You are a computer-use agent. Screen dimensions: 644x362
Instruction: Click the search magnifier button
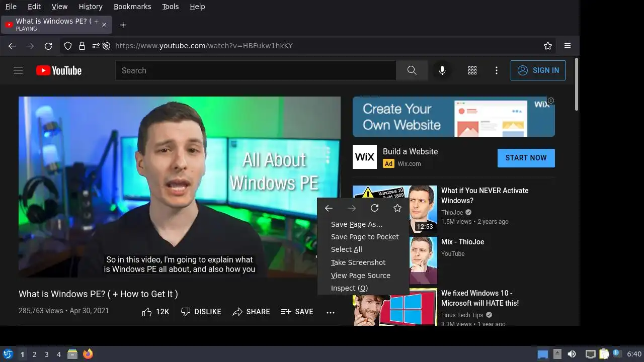tap(412, 70)
